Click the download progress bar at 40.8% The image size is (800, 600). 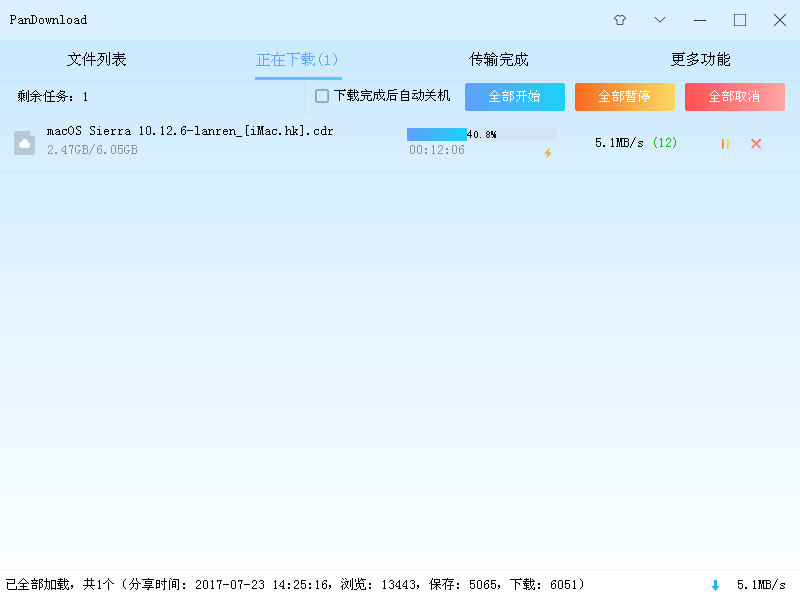(482, 134)
